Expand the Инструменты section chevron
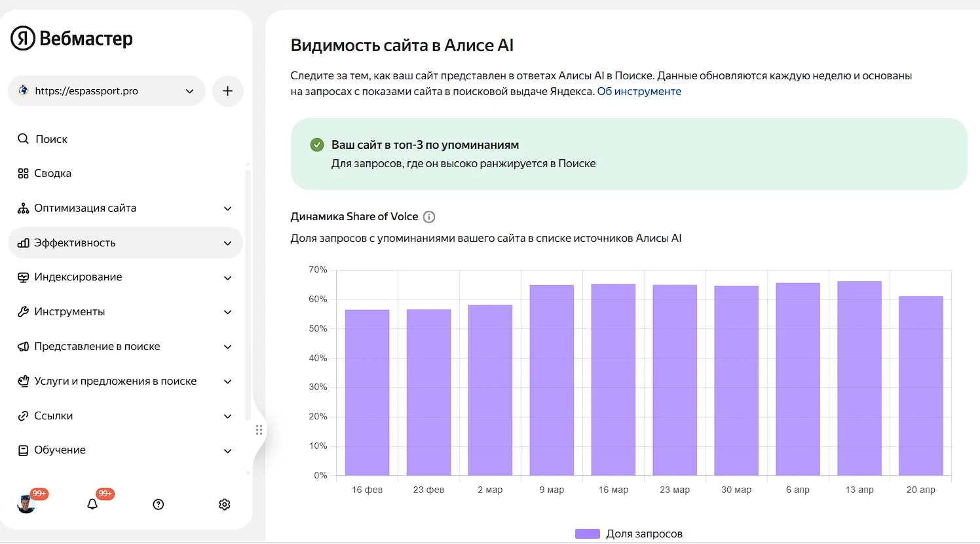The width and height of the screenshot is (980, 544). [228, 312]
